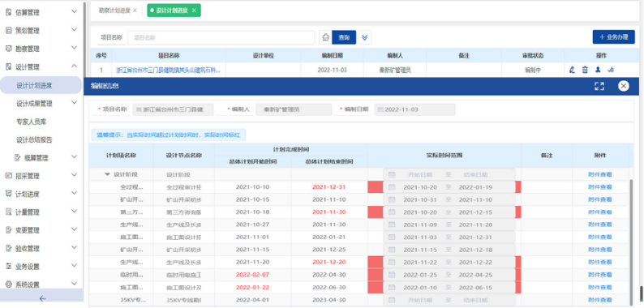
Task: Click the red 2021-12-31 planned end date
Action: click(329, 187)
